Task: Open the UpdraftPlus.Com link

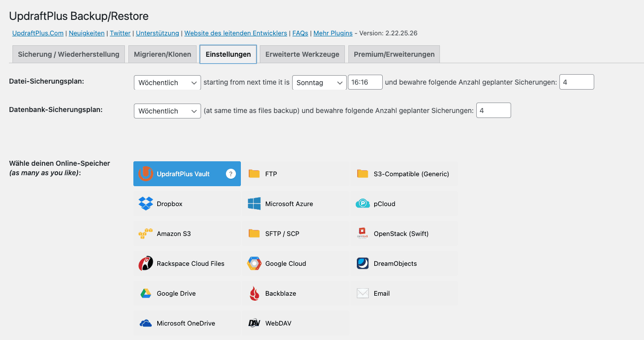Action: point(37,33)
